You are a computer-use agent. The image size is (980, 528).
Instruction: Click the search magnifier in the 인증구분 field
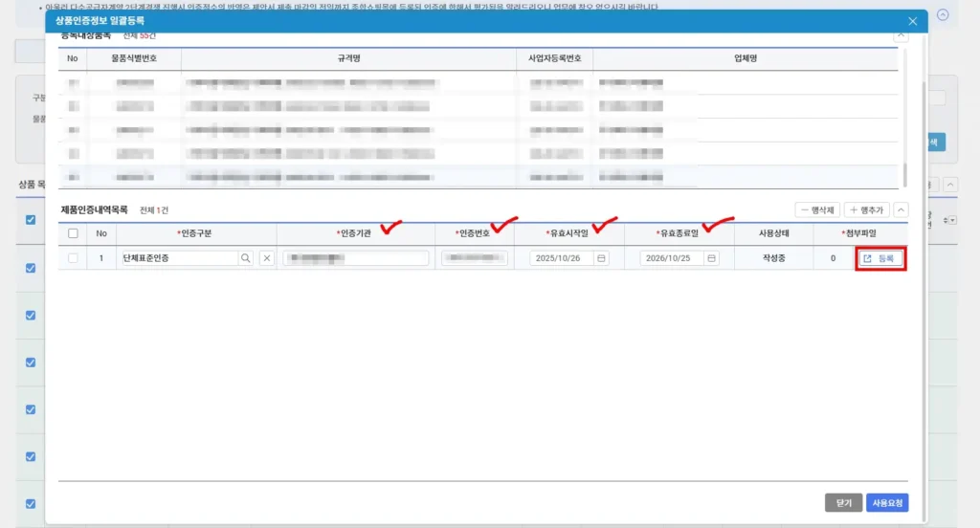coord(246,258)
